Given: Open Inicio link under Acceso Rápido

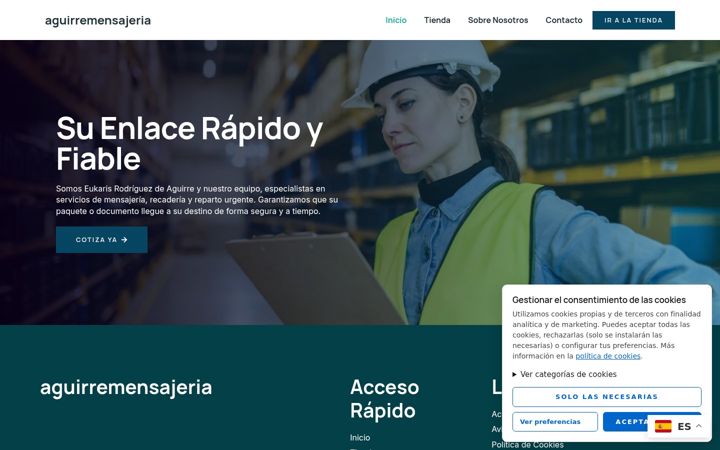Looking at the screenshot, I should [x=360, y=438].
